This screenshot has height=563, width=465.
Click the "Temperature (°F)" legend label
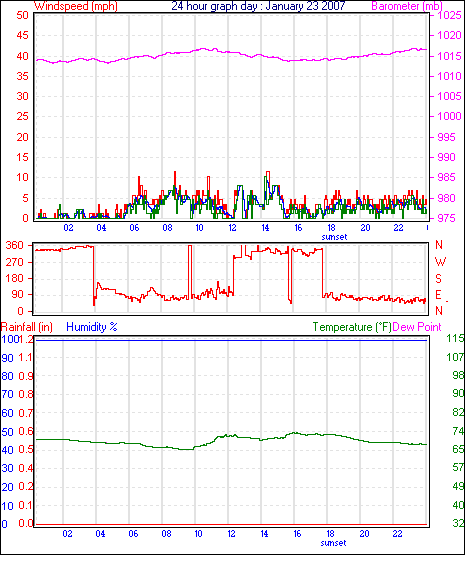352,327
